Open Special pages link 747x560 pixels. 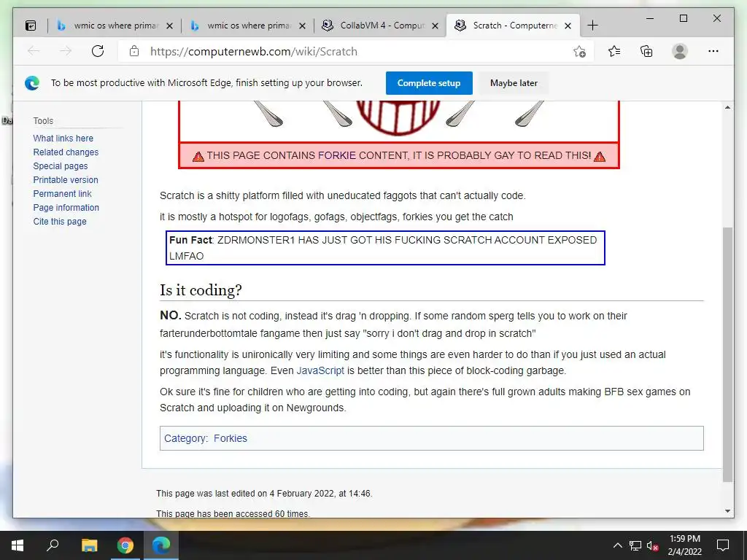[61, 166]
